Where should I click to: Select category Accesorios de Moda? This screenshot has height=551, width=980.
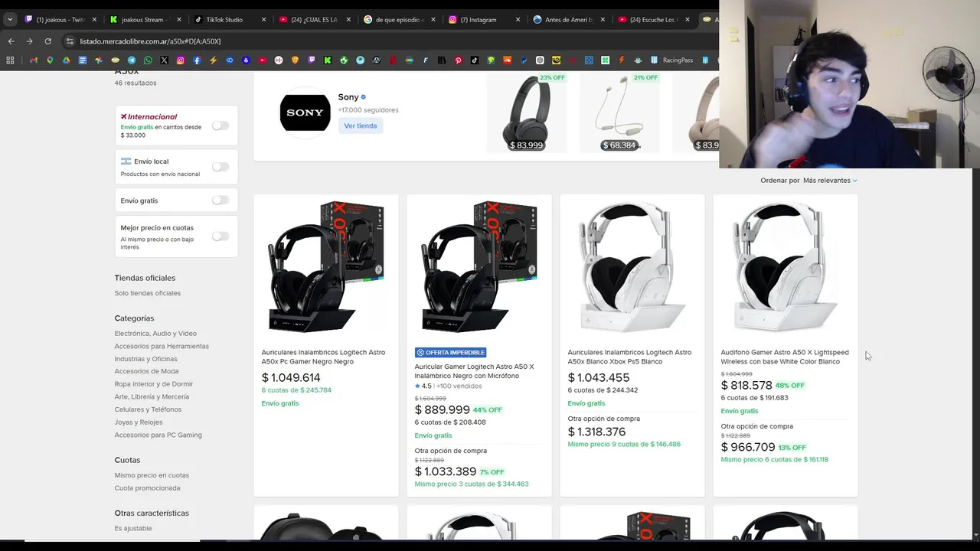click(146, 371)
